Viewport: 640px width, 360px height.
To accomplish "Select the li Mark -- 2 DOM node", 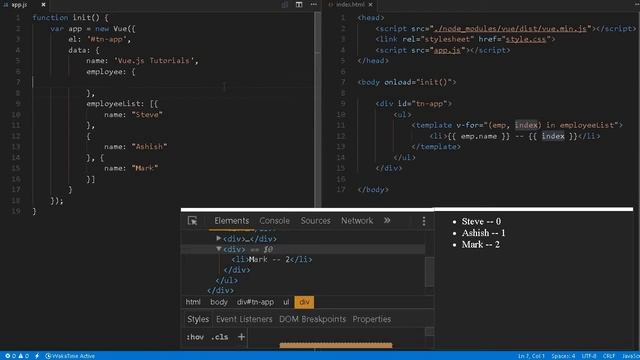I will coord(272,260).
